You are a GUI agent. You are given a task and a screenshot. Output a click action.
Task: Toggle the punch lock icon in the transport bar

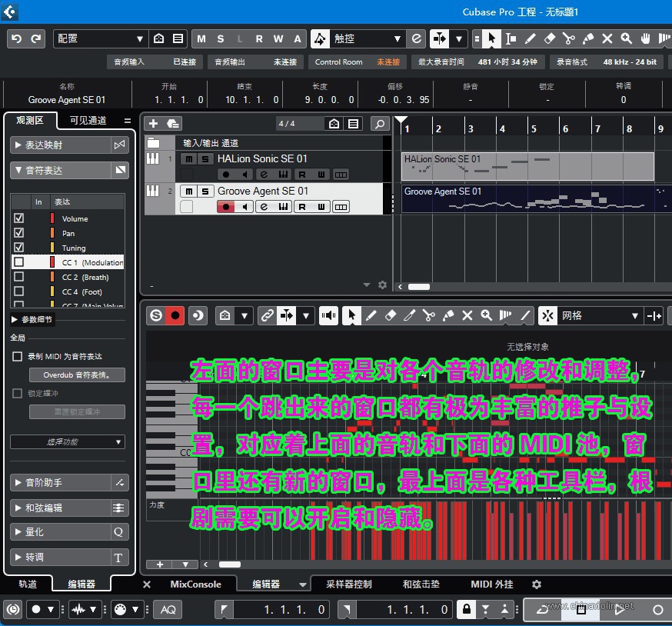(467, 609)
